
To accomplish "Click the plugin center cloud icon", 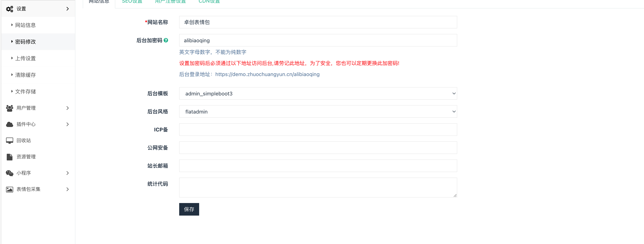I will tap(9, 124).
